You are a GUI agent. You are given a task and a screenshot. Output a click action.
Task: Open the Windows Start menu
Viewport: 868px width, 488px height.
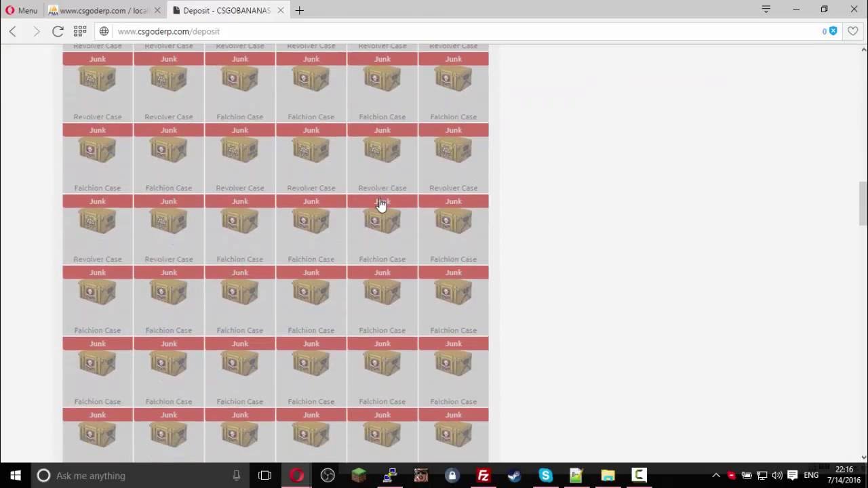(x=16, y=475)
